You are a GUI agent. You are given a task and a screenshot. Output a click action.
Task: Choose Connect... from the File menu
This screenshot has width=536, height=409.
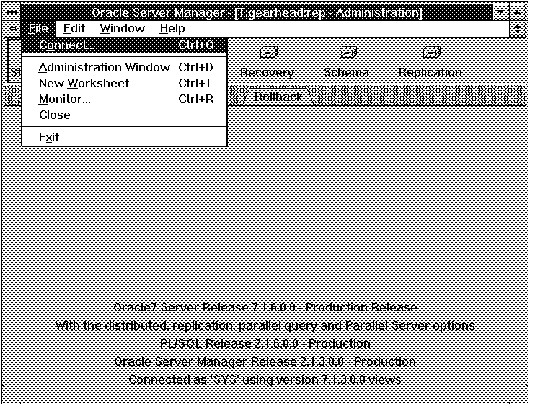click(x=124, y=45)
